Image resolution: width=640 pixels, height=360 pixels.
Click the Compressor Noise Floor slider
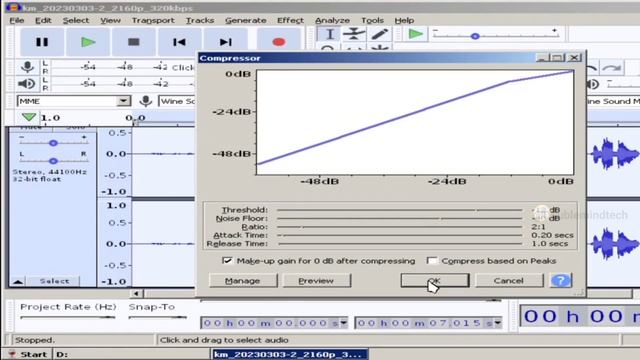click(x=400, y=218)
